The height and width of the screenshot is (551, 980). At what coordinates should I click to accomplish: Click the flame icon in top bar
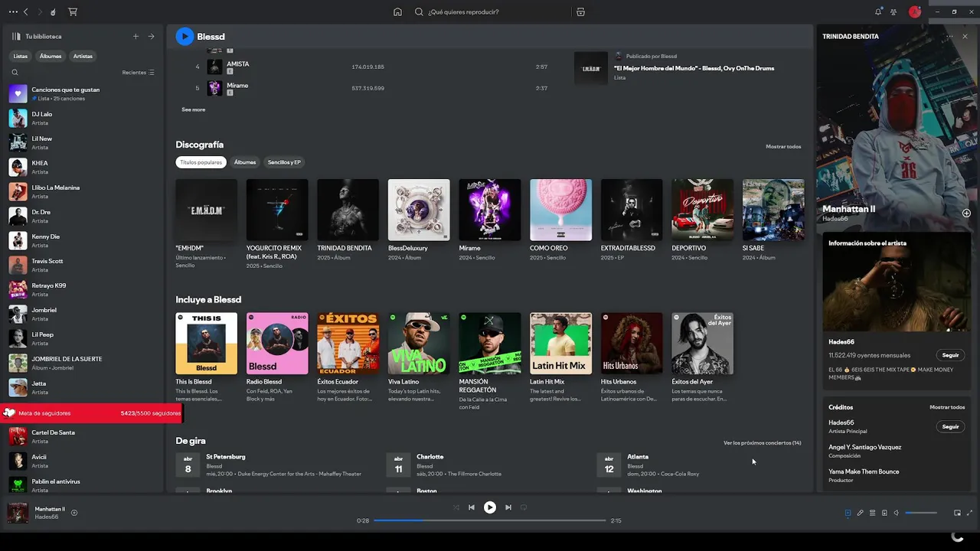tap(53, 12)
